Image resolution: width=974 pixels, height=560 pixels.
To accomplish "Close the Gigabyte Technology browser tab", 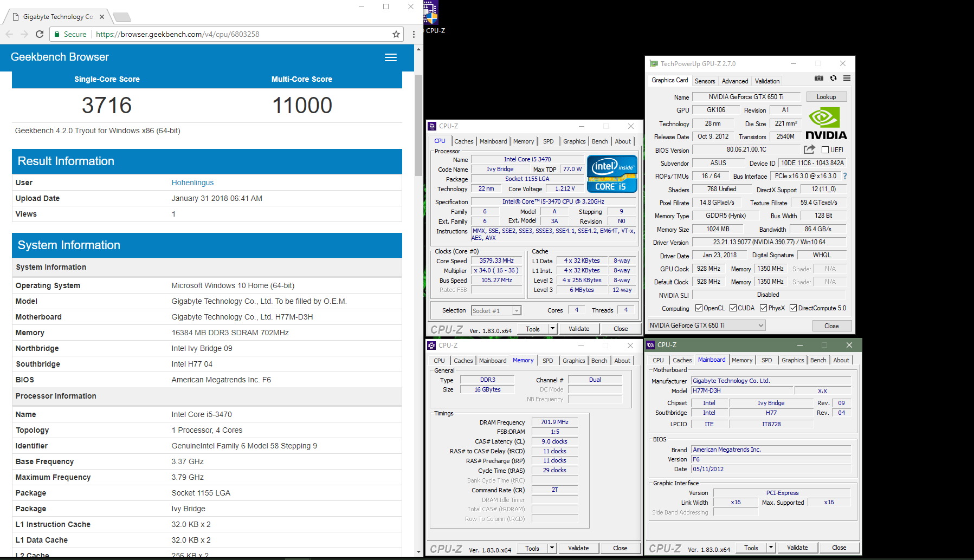I will pyautogui.click(x=102, y=17).
